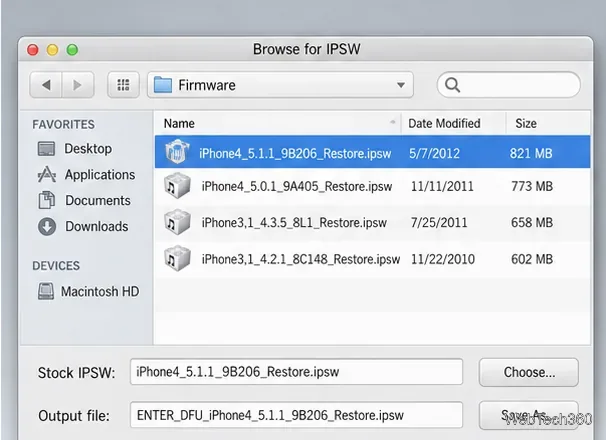Screen dimensions: 606x440
Task: Click the Applications sidebar icon
Action: coord(47,174)
